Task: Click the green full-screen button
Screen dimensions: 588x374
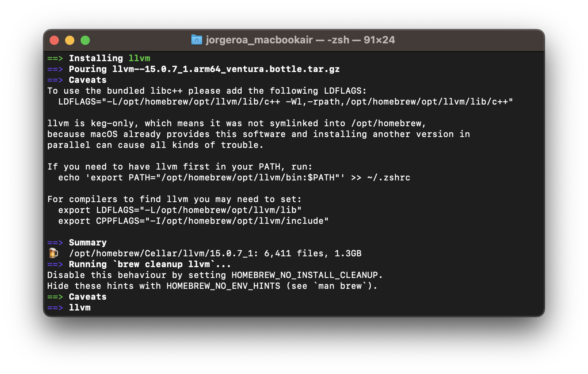Action: tap(85, 40)
